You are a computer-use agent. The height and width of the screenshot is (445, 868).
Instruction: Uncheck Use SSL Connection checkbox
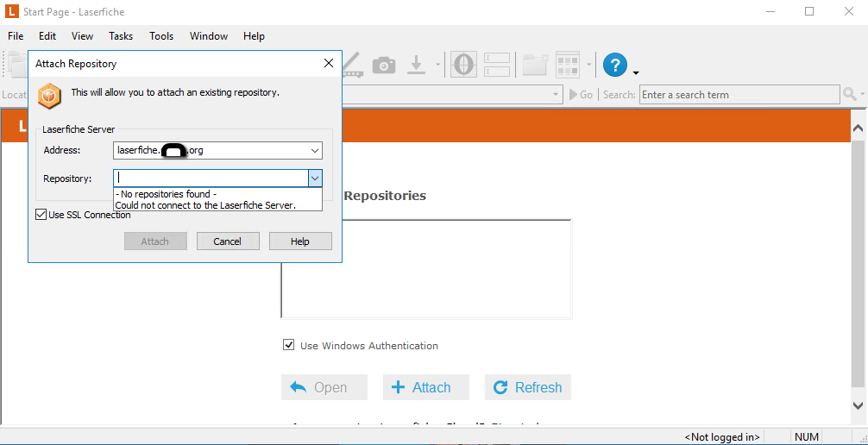(x=41, y=214)
